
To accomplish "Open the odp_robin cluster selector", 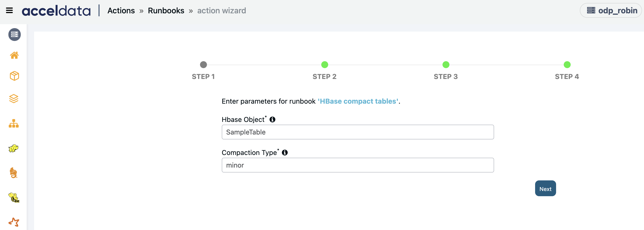I will click(611, 11).
